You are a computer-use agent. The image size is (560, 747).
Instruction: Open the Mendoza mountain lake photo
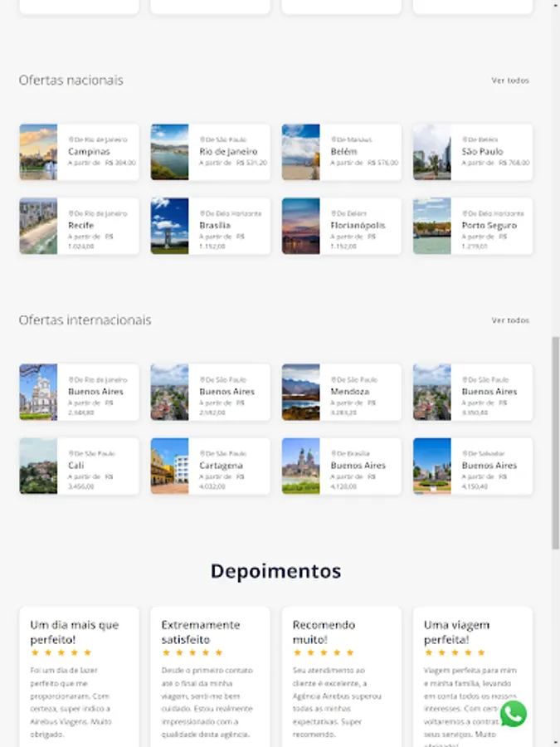tap(301, 392)
